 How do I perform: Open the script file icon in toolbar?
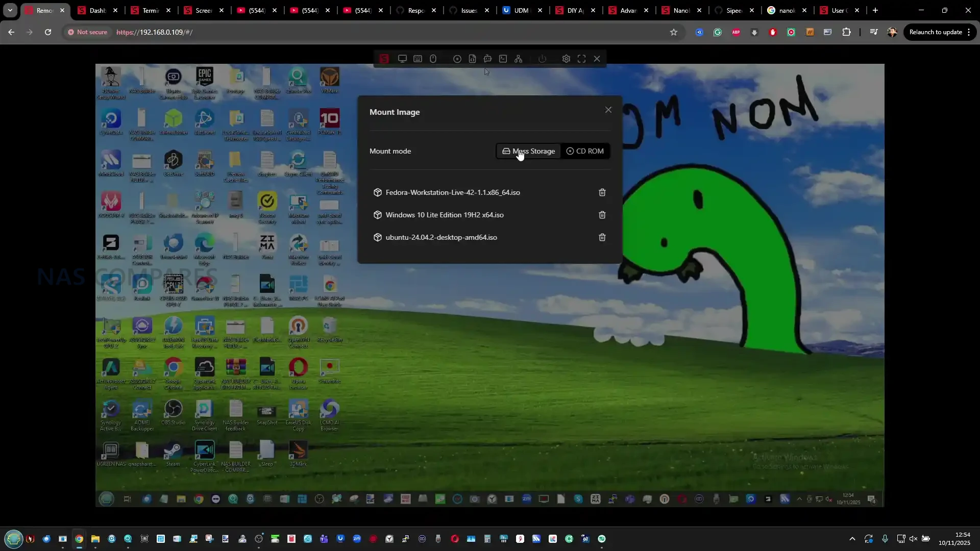(472, 59)
